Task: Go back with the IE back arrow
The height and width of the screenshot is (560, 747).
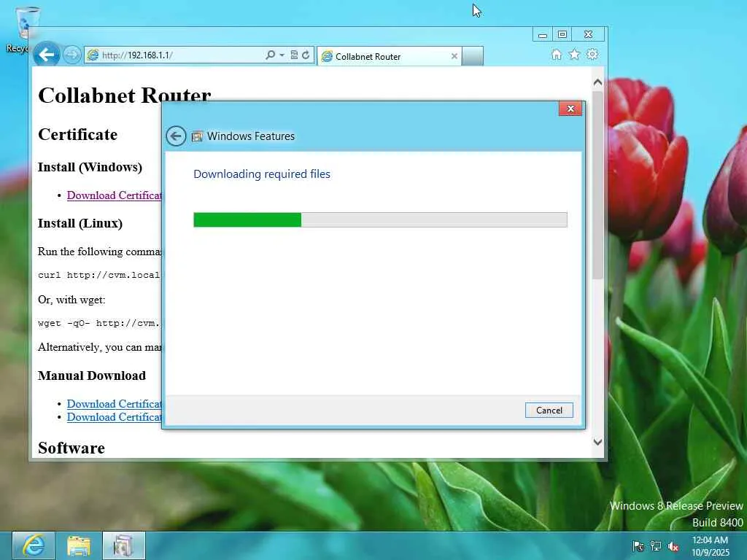Action: 46,55
